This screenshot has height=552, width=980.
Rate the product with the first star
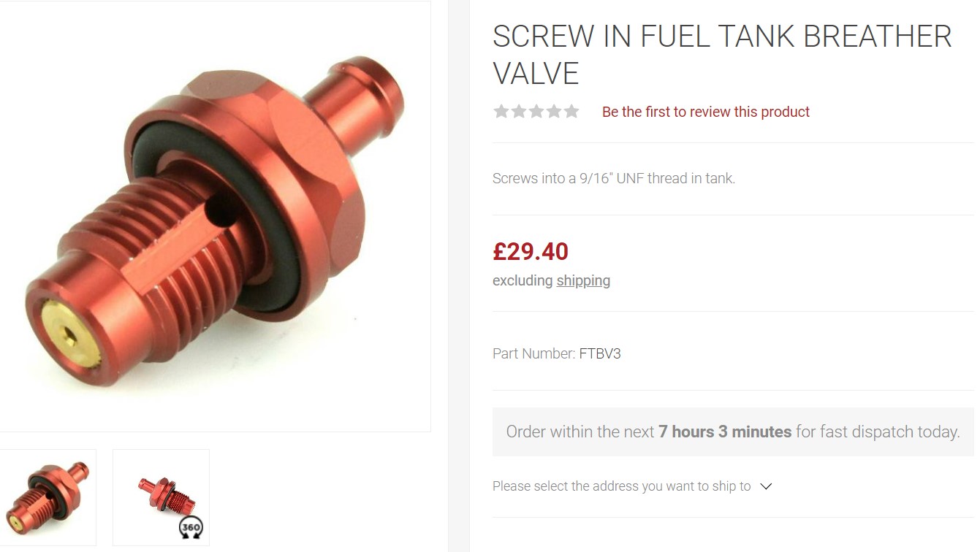(x=501, y=111)
